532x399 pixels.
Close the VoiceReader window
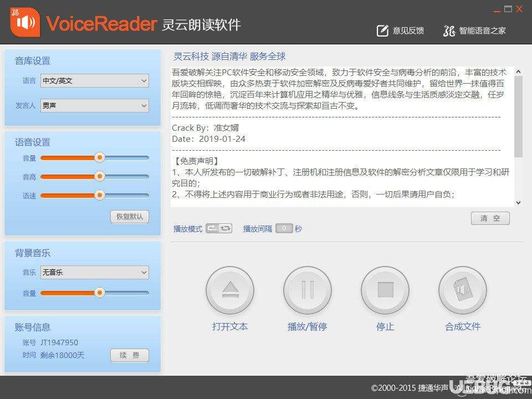[519, 9]
